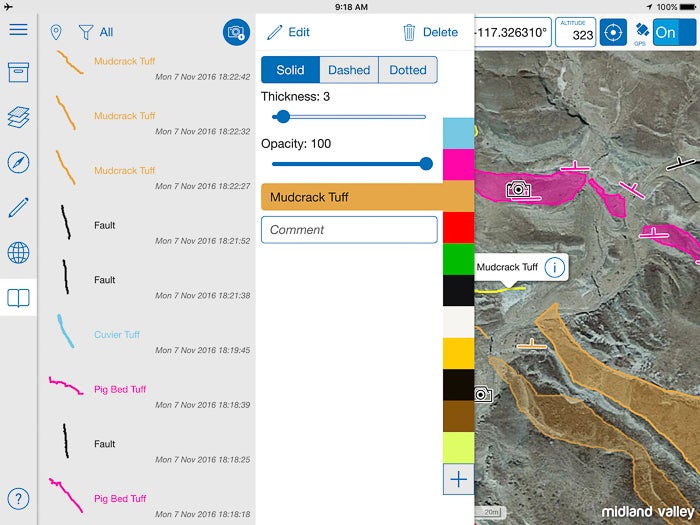Viewport: 700px width, 525px height.
Task: Click the Comment text field
Action: click(349, 230)
